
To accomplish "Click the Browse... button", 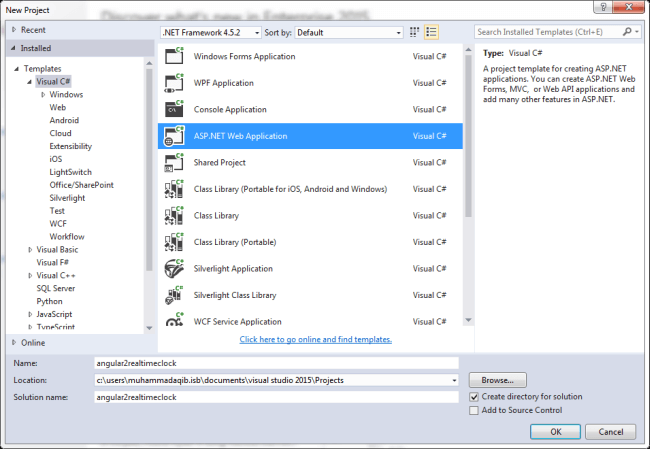I will [x=497, y=380].
